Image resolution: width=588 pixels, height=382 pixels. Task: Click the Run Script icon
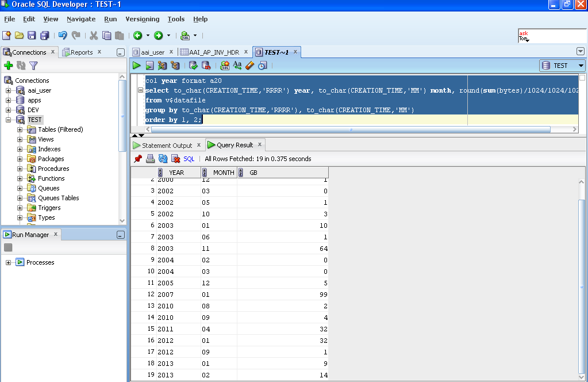point(149,65)
